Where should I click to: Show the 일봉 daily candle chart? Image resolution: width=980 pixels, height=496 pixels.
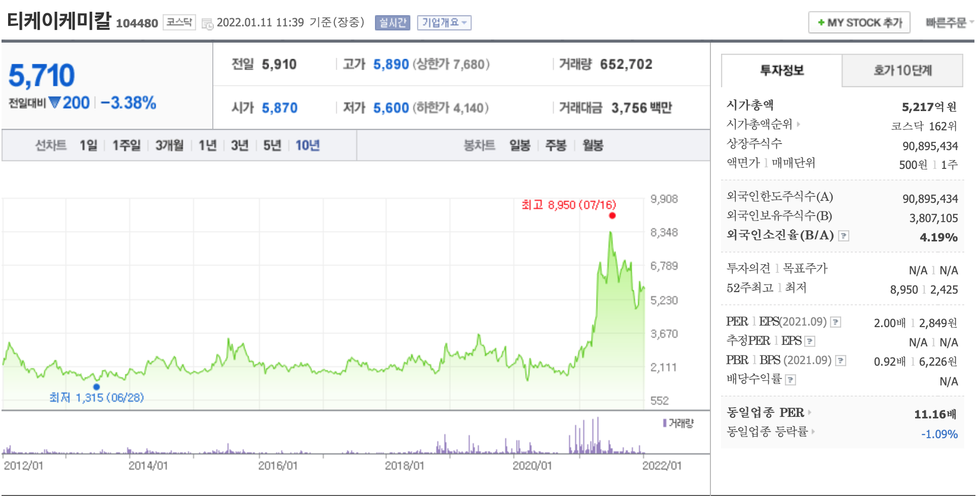(x=520, y=146)
